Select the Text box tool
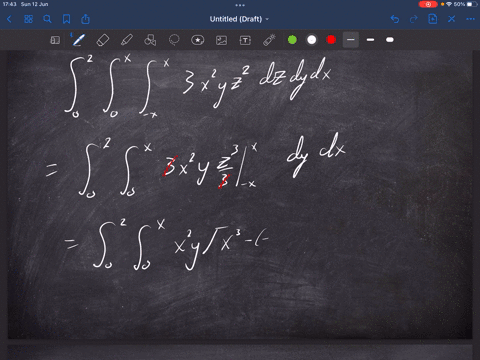The height and width of the screenshot is (360, 480). tap(245, 40)
